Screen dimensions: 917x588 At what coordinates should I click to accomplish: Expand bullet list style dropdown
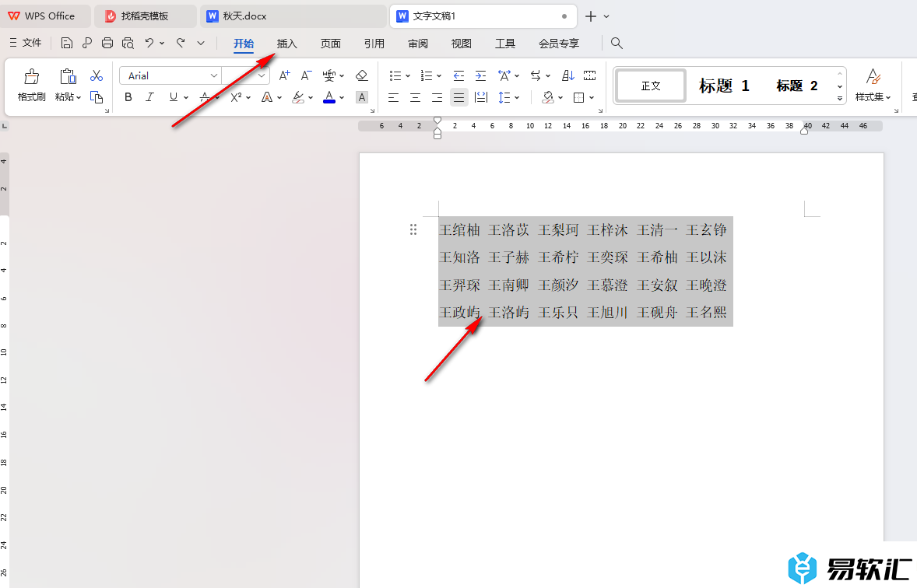coord(408,76)
